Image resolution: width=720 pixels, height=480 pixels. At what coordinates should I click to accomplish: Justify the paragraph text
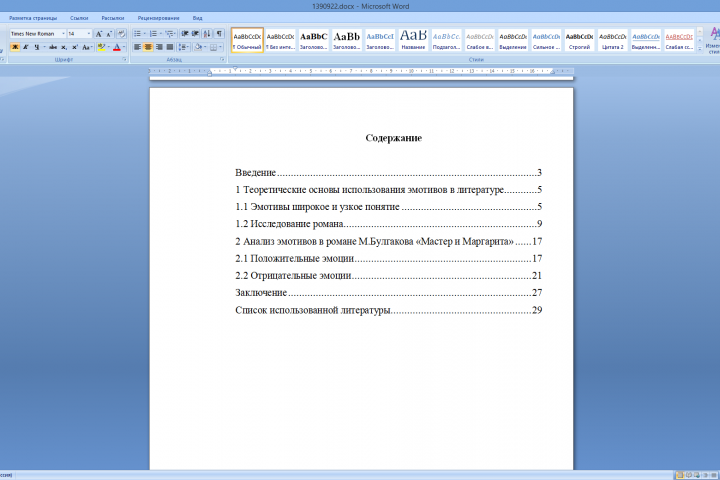[x=170, y=47]
